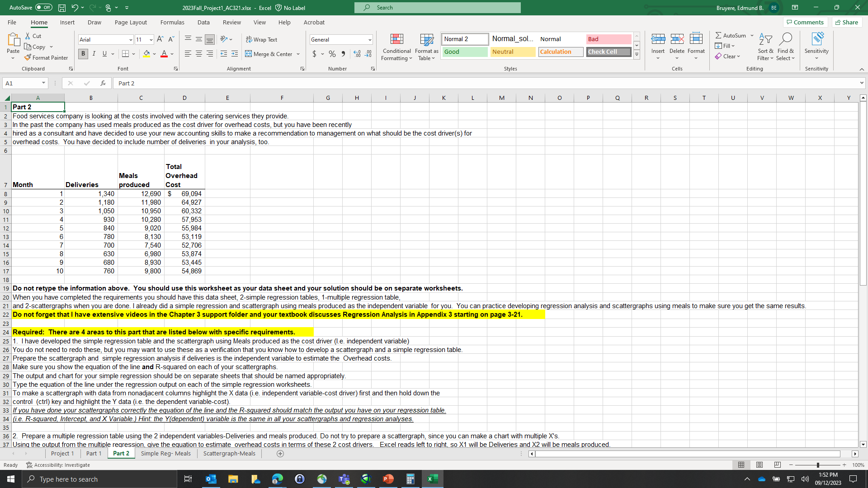The image size is (868, 488).
Task: Open the Comments pane button
Action: (805, 22)
